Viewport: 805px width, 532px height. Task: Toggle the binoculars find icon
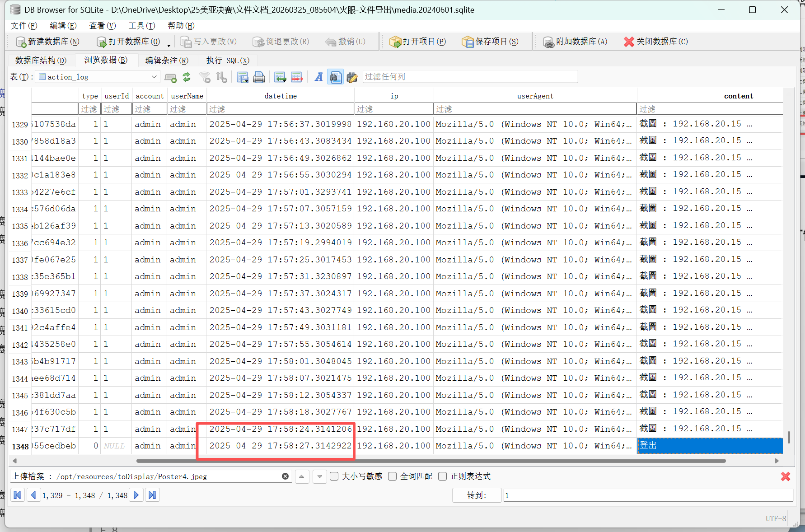[335, 77]
